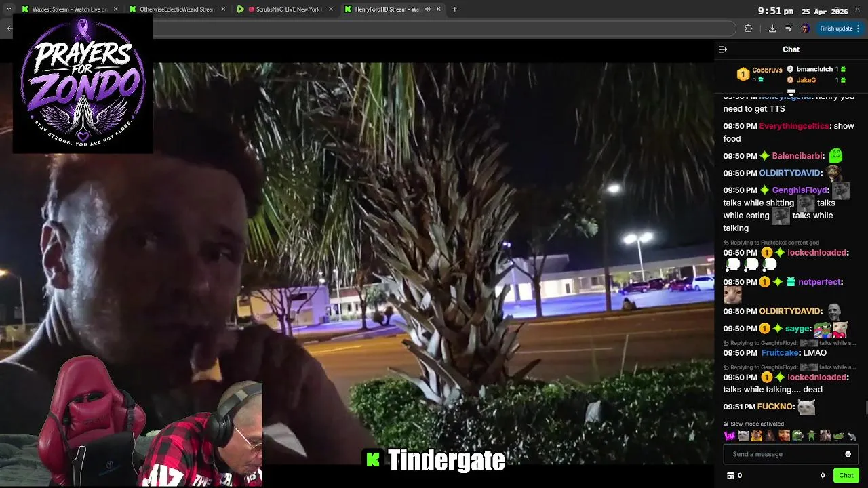Image resolution: width=868 pixels, height=488 pixels.
Task: Go back with browser back arrow
Action: (9, 28)
